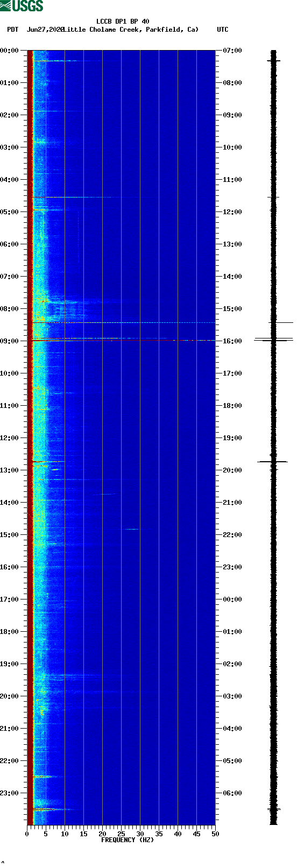Click the 06:00 UTC time label
Image resolution: width=297 pixels, height=868 pixels.
(x=232, y=793)
